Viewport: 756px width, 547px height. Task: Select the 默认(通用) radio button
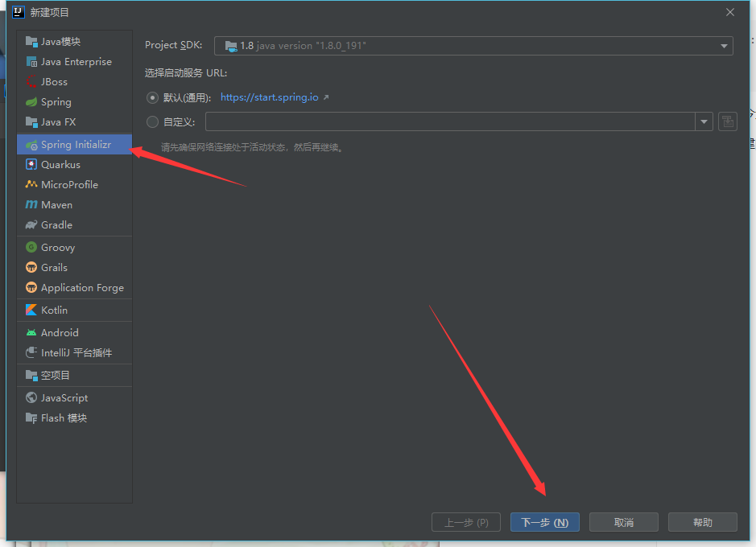[152, 98]
